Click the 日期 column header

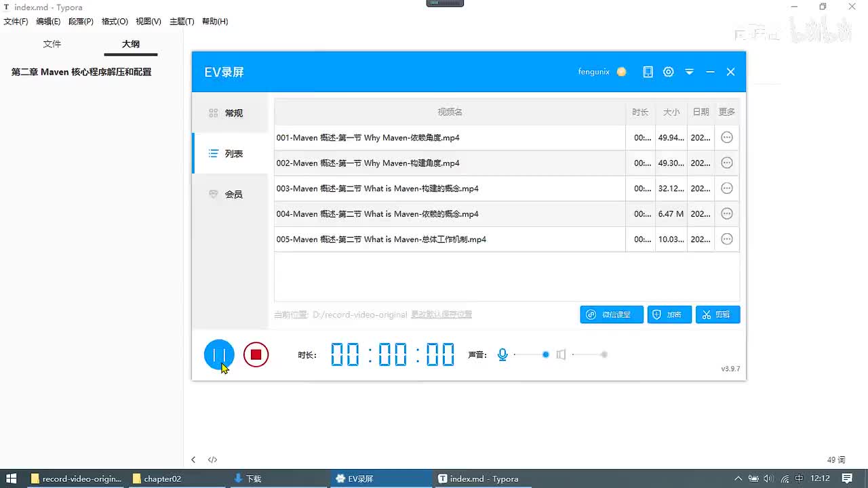pos(701,112)
